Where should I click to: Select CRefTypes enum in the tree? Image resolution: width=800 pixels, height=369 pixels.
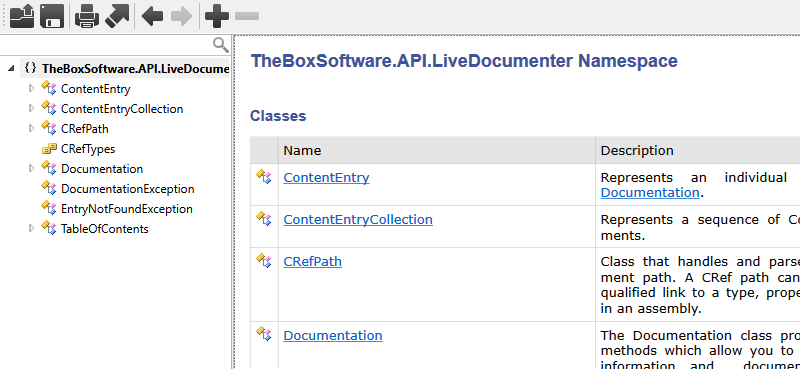[88, 149]
